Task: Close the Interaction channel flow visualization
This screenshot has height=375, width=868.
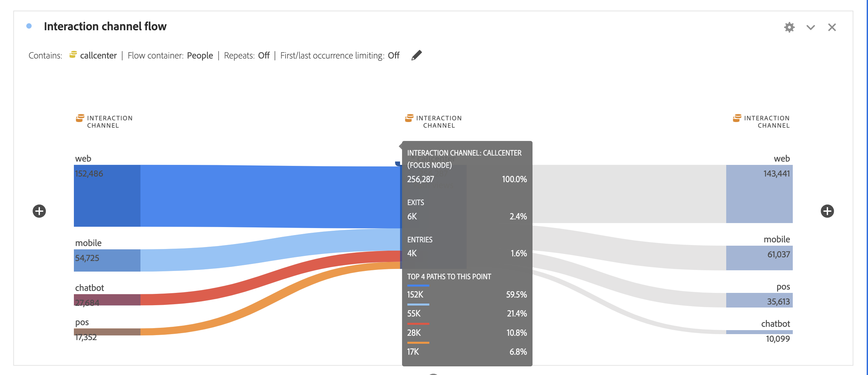Action: (832, 27)
